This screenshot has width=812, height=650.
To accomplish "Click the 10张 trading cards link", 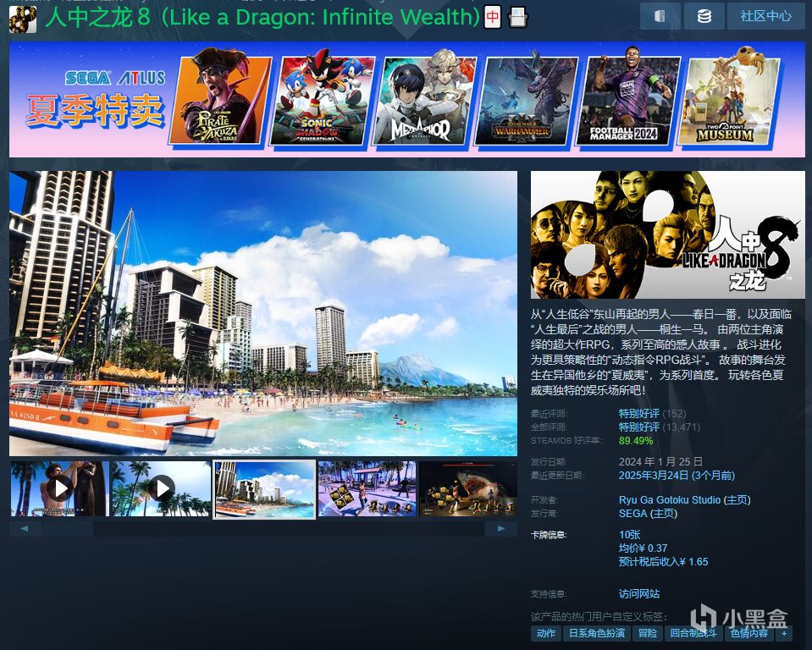I will [x=629, y=535].
